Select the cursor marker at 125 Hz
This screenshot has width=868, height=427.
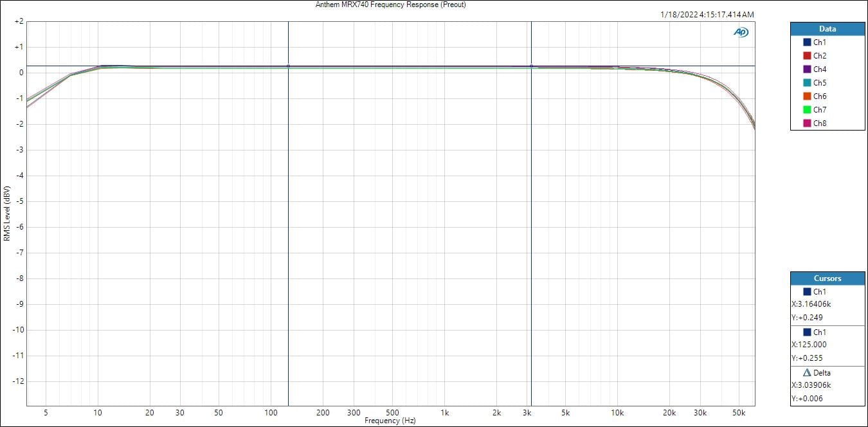[288, 66]
